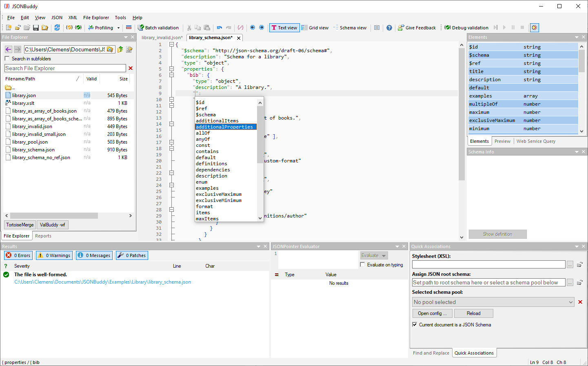Viewport: 588px width, 366px height.
Task: Click the green validate checkmark icon
Action: coord(78,27)
